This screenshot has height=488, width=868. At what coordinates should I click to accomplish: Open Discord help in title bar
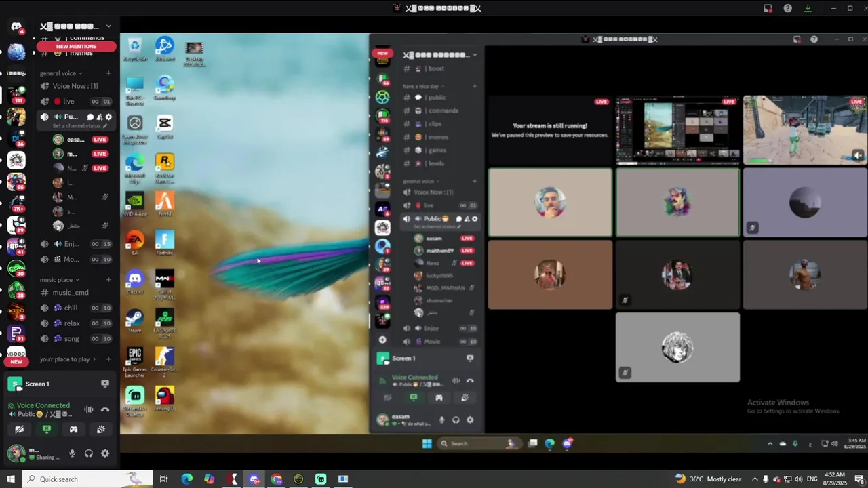(x=787, y=8)
